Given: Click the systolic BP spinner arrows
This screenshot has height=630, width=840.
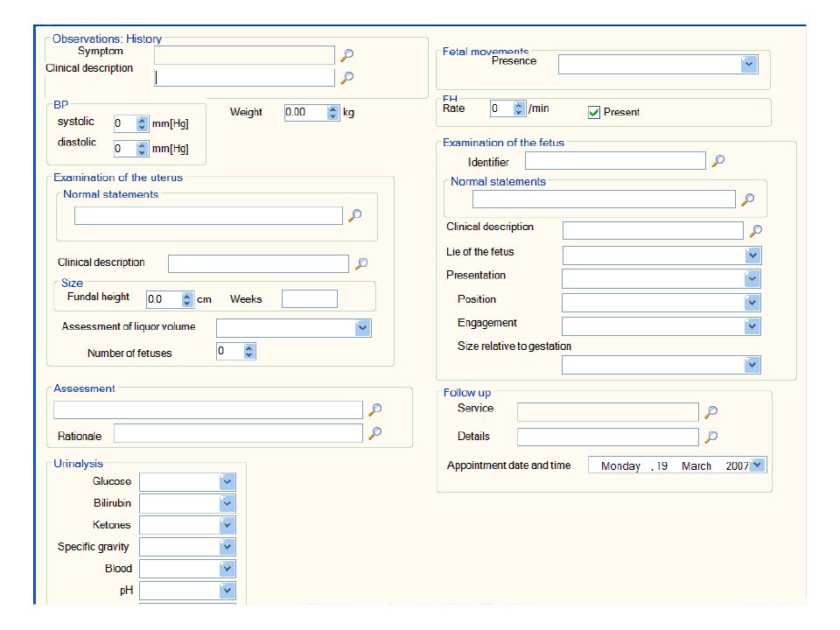Looking at the screenshot, I should (142, 123).
